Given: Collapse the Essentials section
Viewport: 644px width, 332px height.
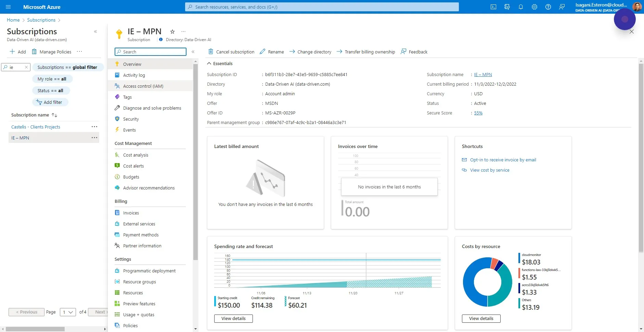Looking at the screenshot, I should click(220, 64).
